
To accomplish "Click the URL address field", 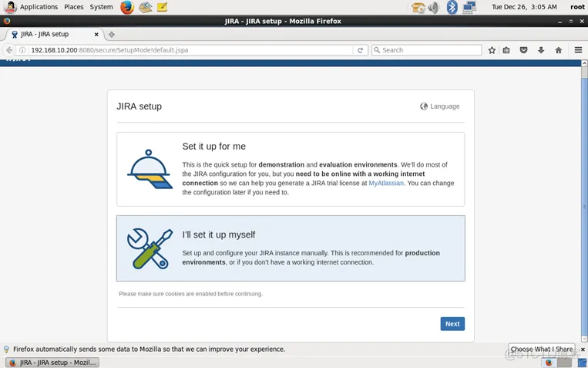I will coord(190,50).
